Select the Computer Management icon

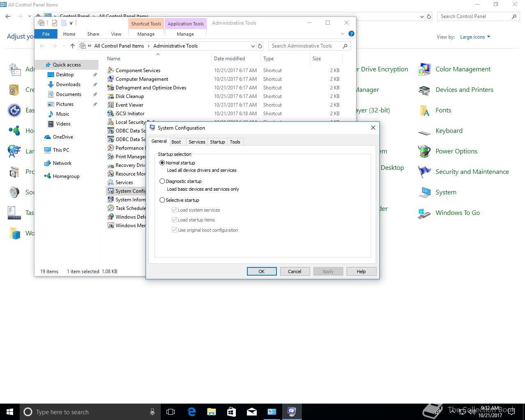[x=110, y=79]
